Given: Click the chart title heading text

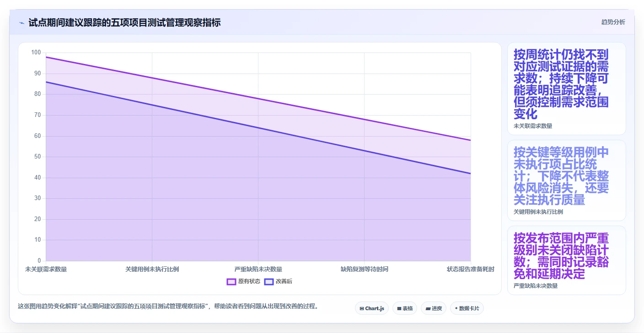Looking at the screenshot, I should (124, 22).
